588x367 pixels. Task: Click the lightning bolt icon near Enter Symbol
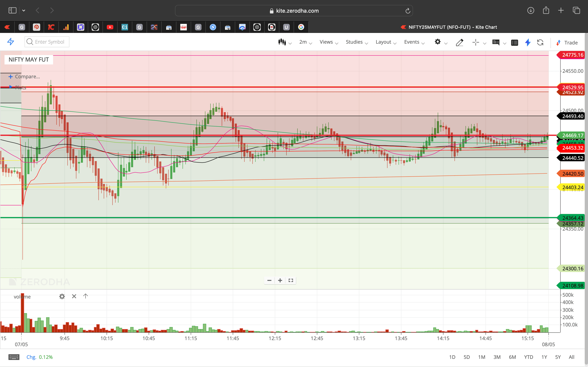(x=10, y=42)
